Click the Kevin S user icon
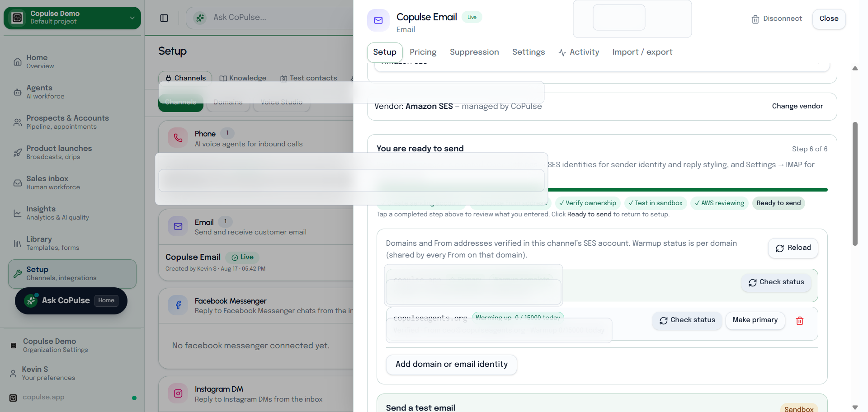 (13, 373)
